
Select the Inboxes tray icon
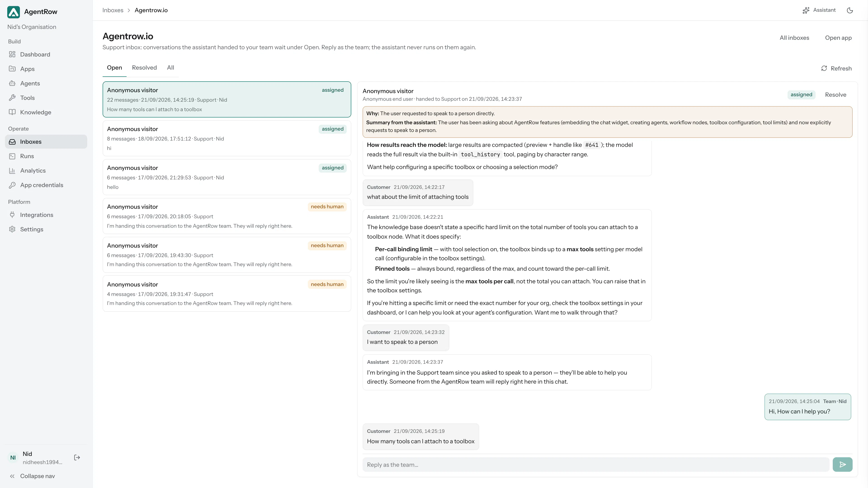(12, 142)
